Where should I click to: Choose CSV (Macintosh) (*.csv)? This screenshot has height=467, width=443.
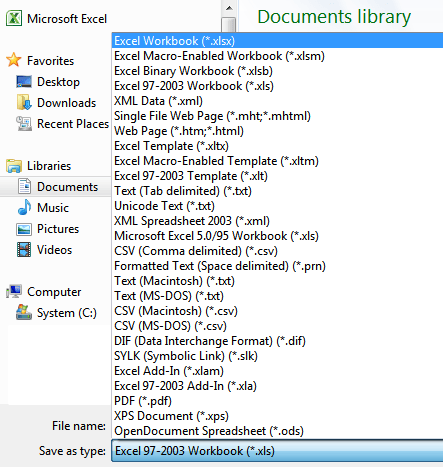pyautogui.click(x=277, y=311)
